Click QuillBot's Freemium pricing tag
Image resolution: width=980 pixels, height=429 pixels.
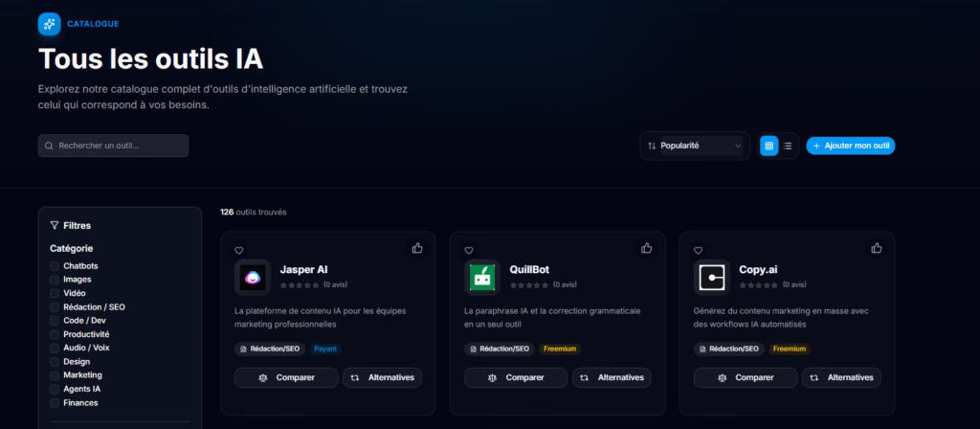[559, 349]
